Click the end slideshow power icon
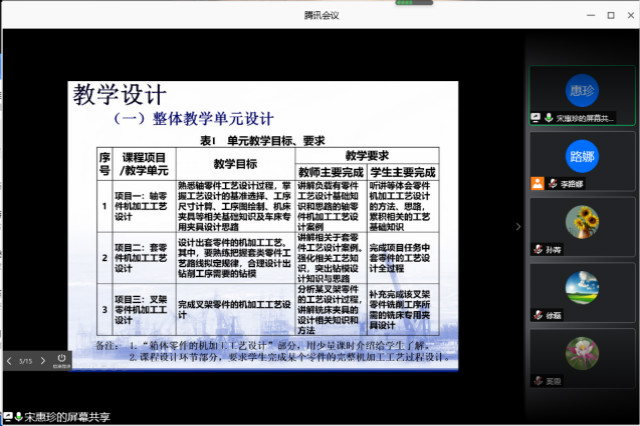 [x=62, y=357]
